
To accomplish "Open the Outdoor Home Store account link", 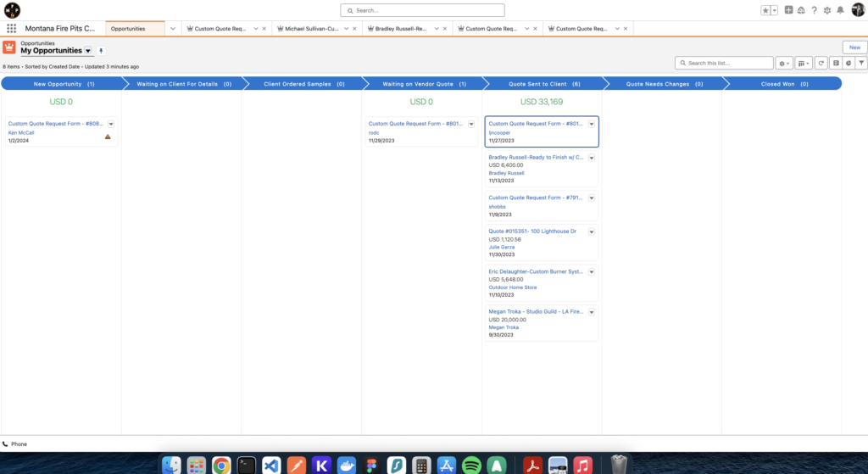I will coord(513,287).
